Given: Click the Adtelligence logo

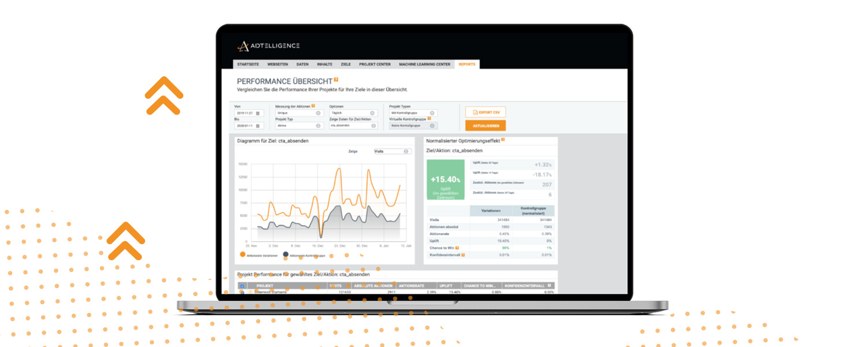Looking at the screenshot, I should [x=268, y=46].
